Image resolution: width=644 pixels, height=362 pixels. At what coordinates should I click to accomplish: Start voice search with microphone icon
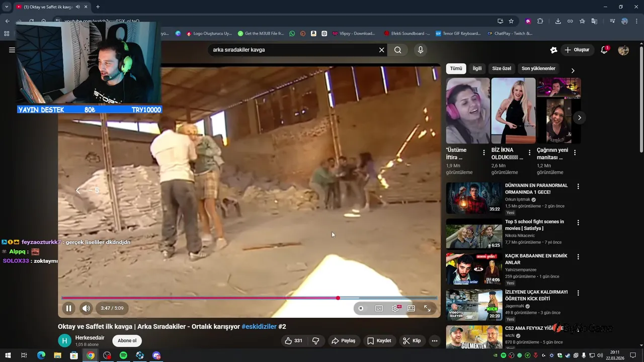pos(421,50)
